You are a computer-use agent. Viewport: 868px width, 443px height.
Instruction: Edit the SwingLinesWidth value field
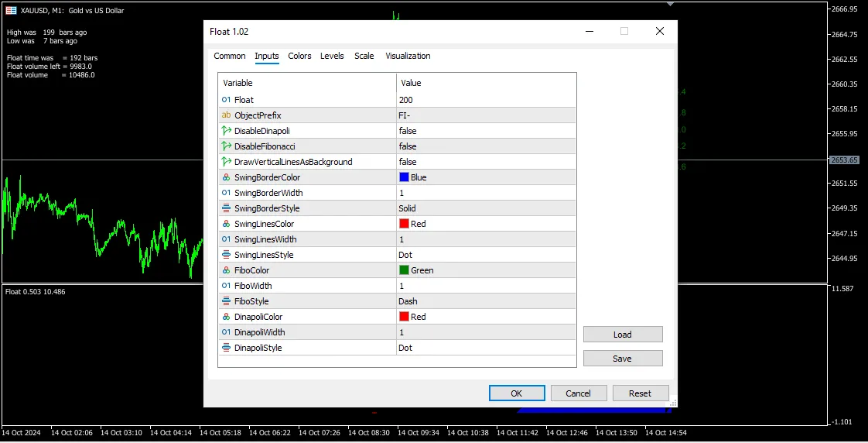tap(486, 239)
